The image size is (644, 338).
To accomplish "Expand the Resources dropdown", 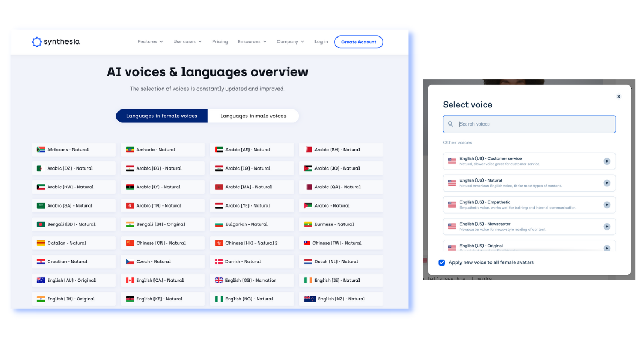I will 252,41.
